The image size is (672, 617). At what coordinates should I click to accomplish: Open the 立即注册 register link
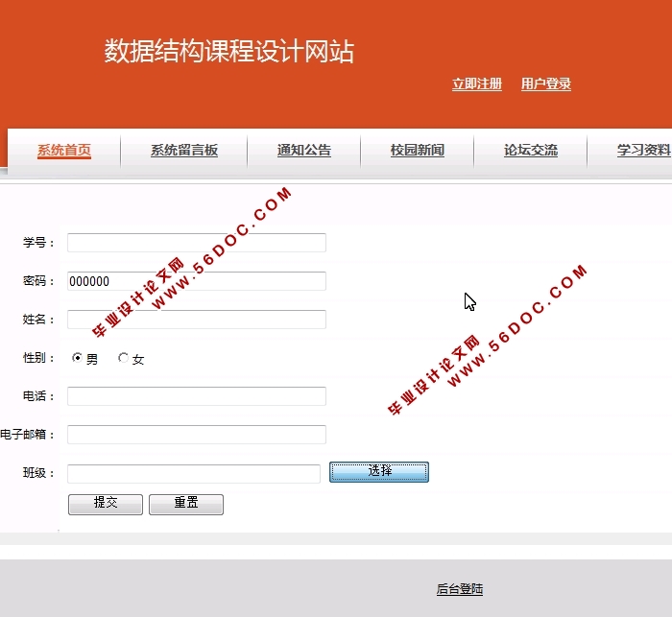click(x=476, y=84)
